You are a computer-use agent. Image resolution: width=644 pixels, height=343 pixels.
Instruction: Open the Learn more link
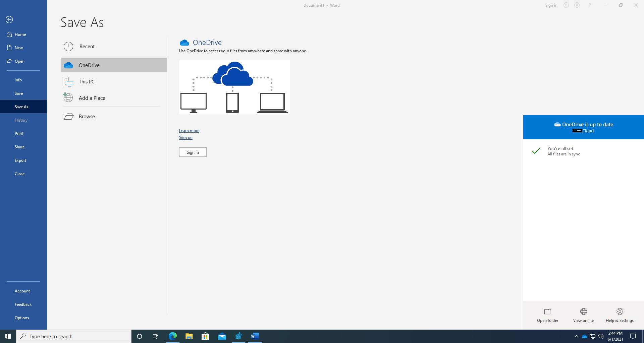click(189, 130)
